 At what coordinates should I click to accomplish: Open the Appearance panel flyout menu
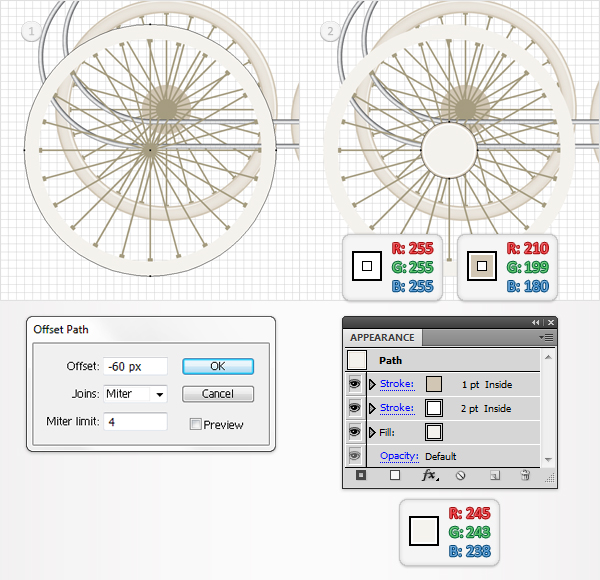click(x=546, y=337)
